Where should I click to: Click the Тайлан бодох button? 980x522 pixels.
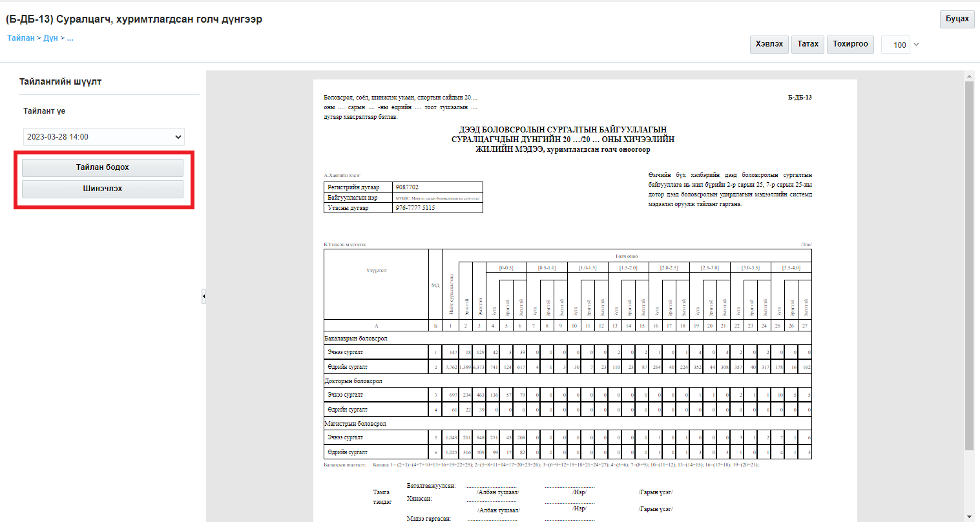coord(103,167)
